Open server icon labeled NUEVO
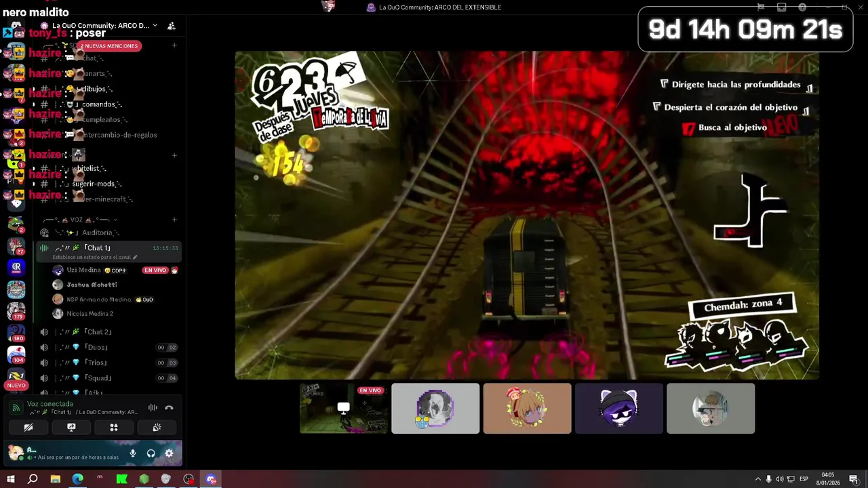868x488 pixels. pyautogui.click(x=16, y=378)
